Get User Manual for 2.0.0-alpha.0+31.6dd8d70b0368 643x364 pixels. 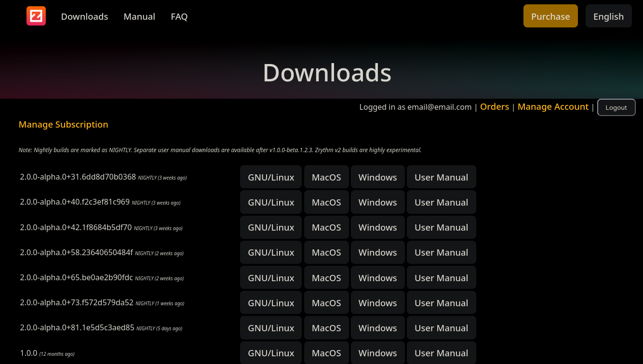[x=441, y=177]
